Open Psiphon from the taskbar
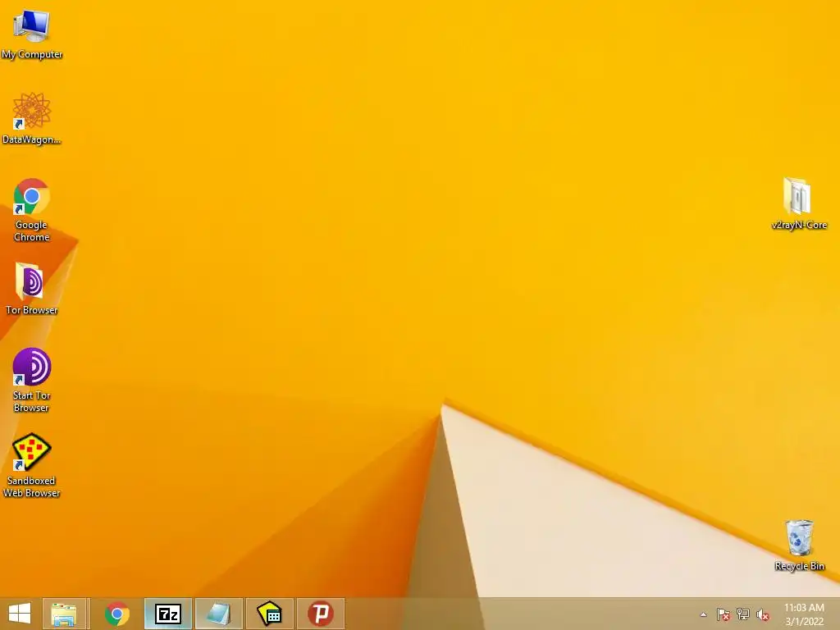Viewport: 840px width, 630px height. pos(321,614)
